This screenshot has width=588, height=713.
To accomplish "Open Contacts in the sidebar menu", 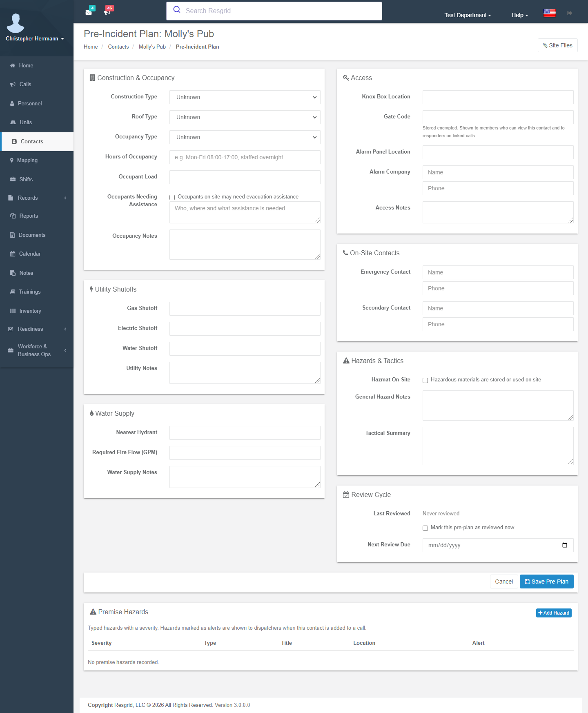I will point(37,142).
